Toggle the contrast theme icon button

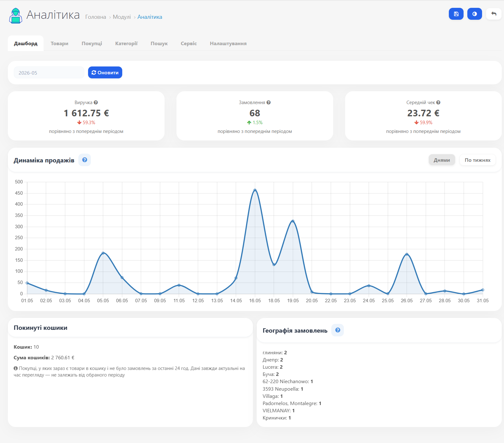pos(475,14)
